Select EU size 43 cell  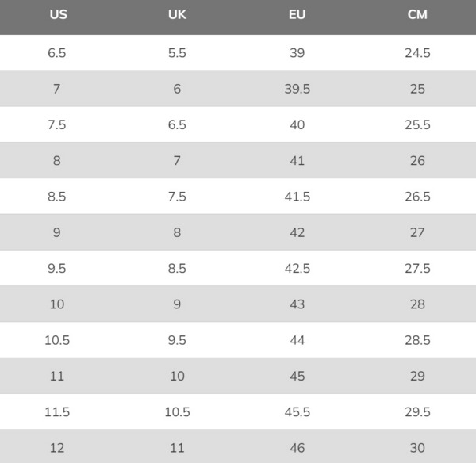tap(297, 304)
